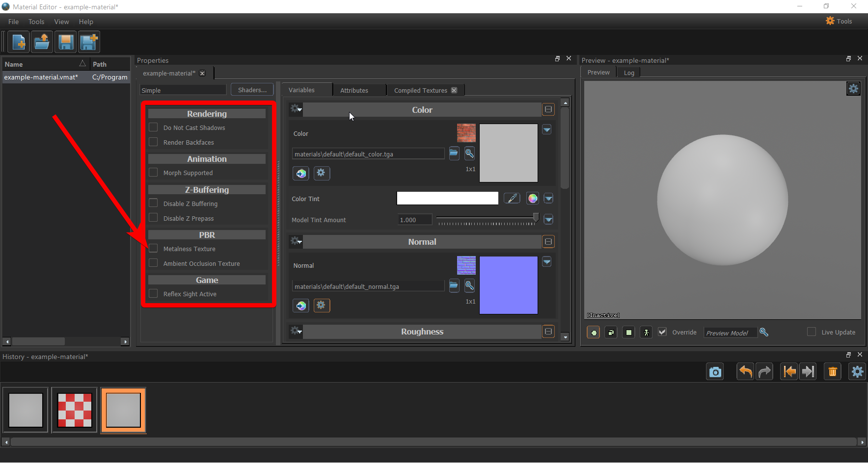Enable Metalness Texture checkbox

(x=153, y=249)
